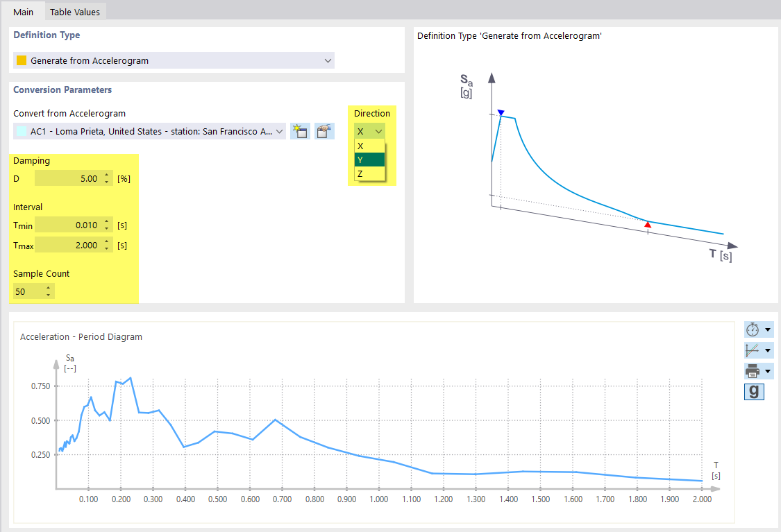Click the new accelerogram icon

pos(300,130)
